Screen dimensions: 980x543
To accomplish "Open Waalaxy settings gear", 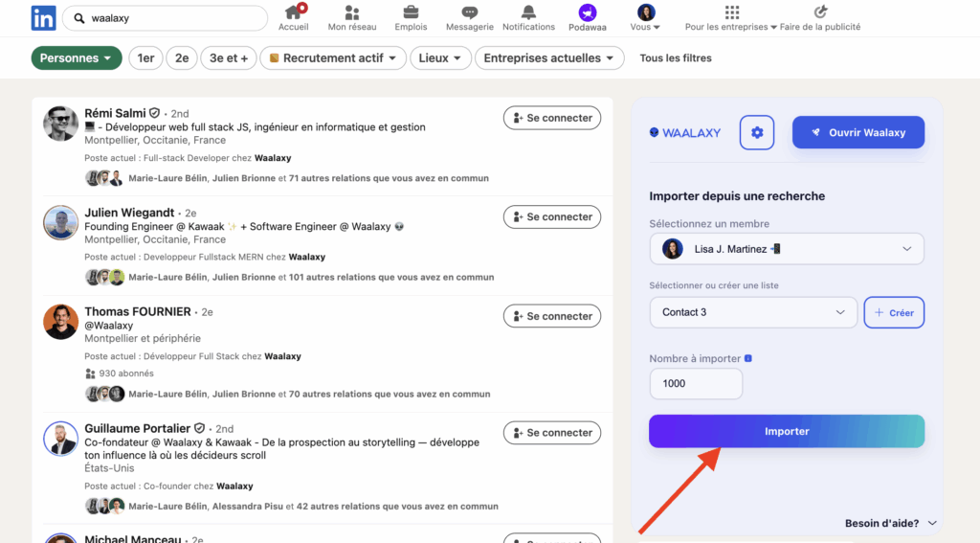I will [x=757, y=132].
